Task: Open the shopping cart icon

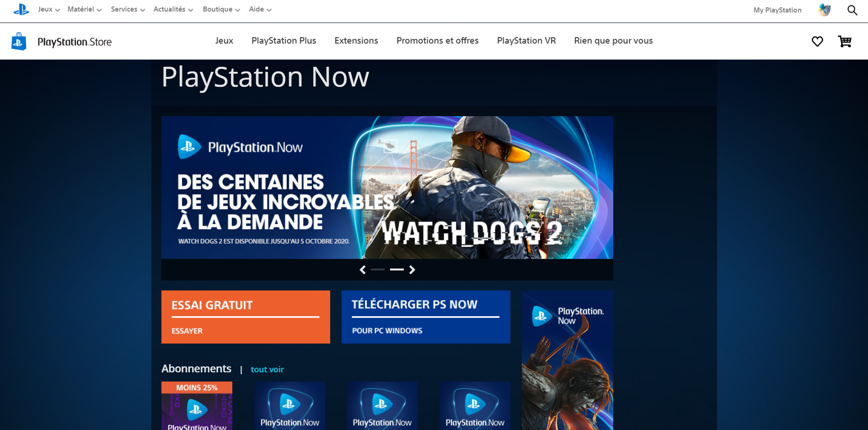Action: [844, 42]
